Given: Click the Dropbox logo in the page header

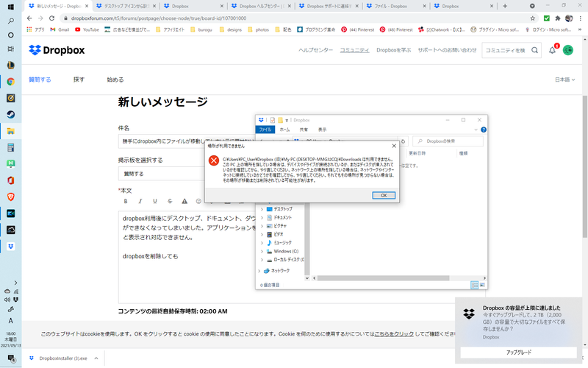Looking at the screenshot, I should coord(56,50).
